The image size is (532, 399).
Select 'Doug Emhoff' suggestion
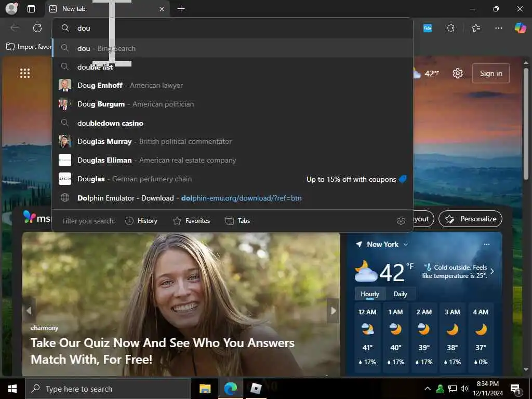click(233, 86)
